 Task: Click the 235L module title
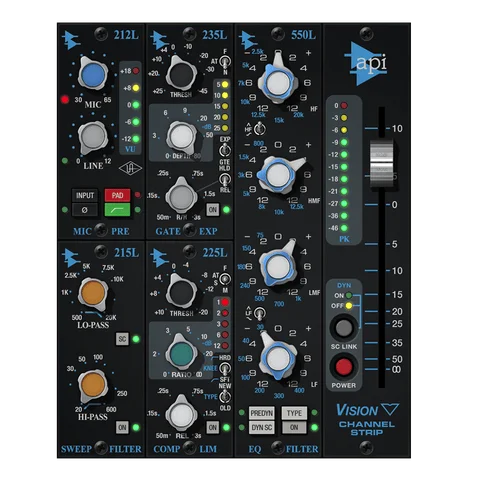pyautogui.click(x=215, y=35)
